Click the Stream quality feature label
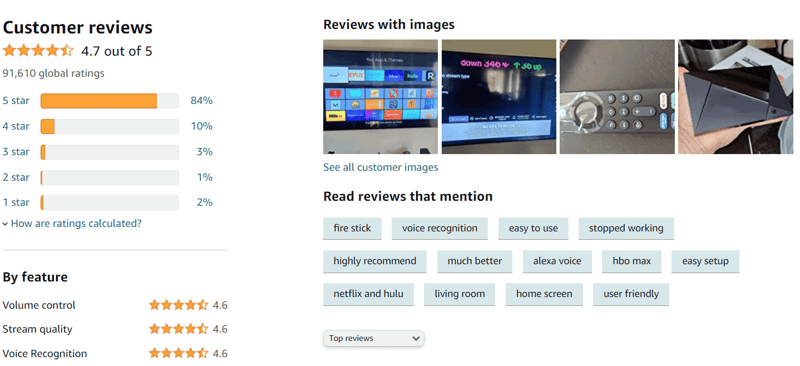Viewport: 800px width, 366px height. 37,329
